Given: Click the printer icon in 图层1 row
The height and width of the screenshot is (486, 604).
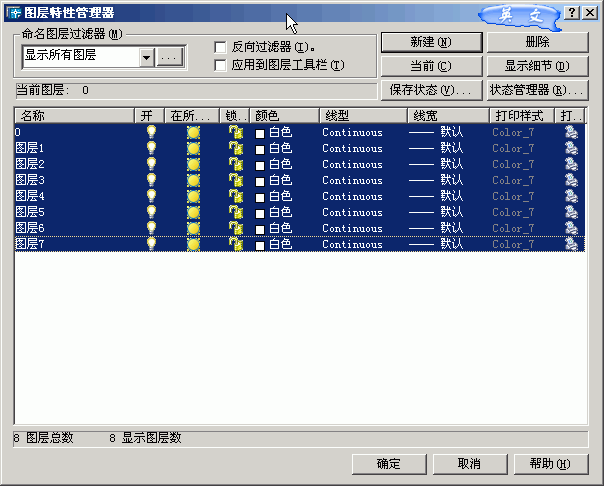Looking at the screenshot, I should click(x=572, y=148).
